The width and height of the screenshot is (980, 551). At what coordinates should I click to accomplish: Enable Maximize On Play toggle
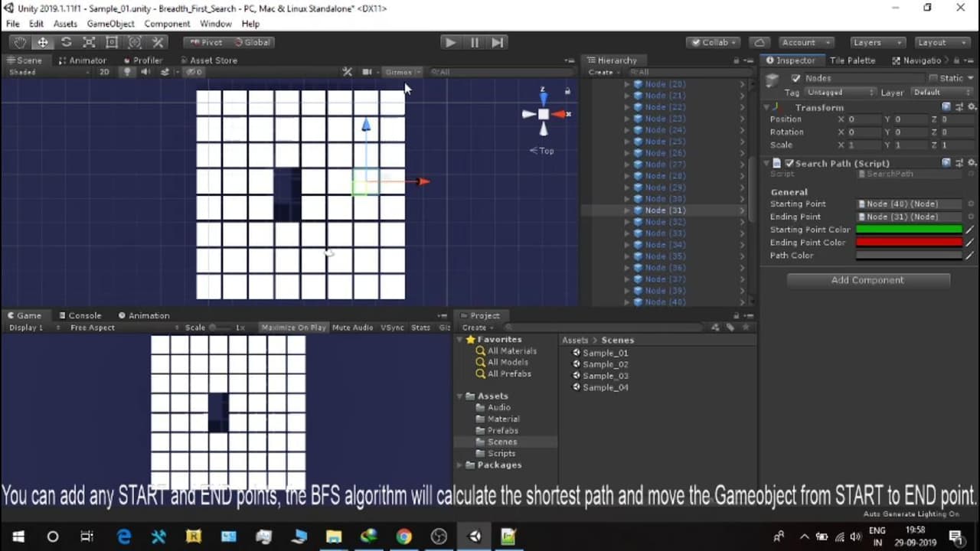click(x=293, y=328)
